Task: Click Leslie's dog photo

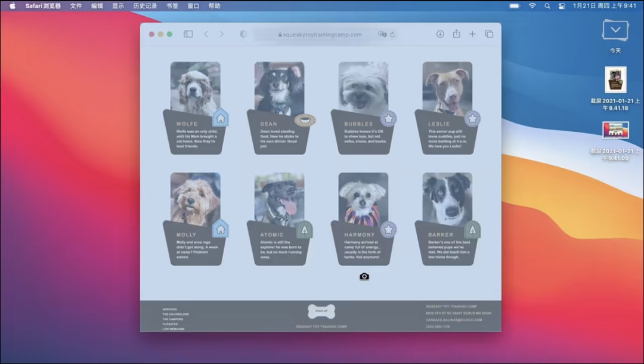Action: (x=447, y=88)
